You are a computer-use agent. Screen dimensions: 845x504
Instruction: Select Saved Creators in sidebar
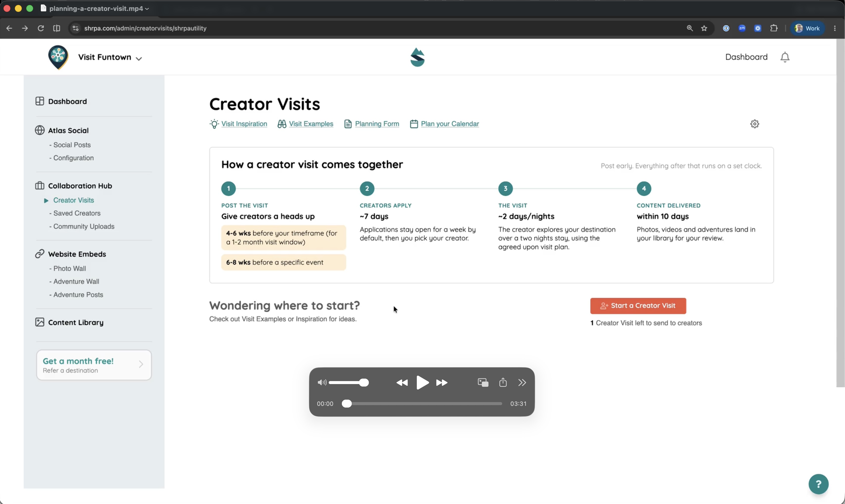coord(77,213)
